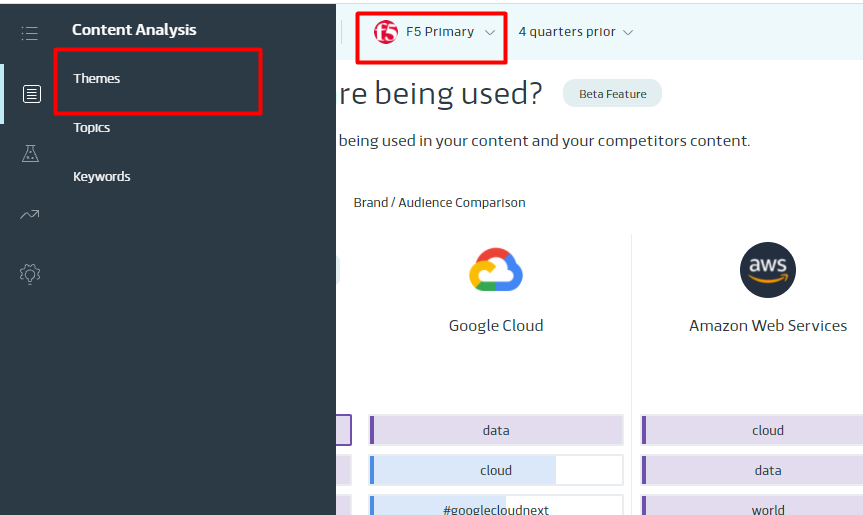
Task: Select the AWS logo
Action: point(768,270)
